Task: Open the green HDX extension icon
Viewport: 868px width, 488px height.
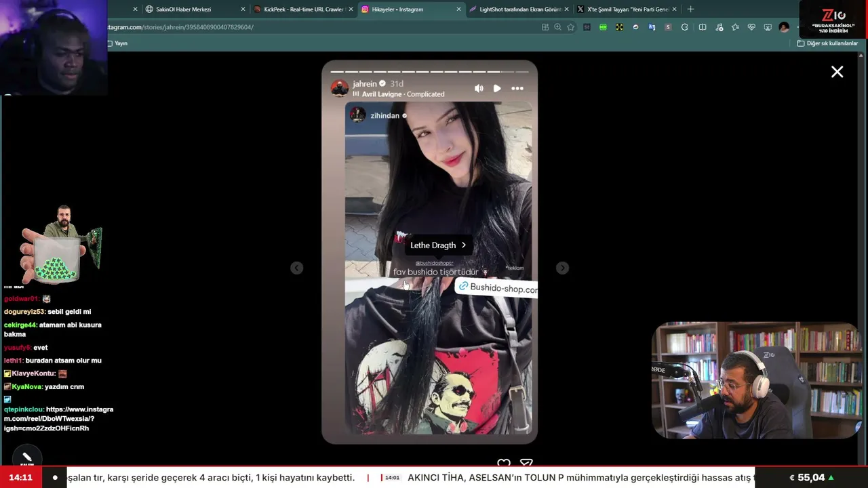Action: click(603, 27)
